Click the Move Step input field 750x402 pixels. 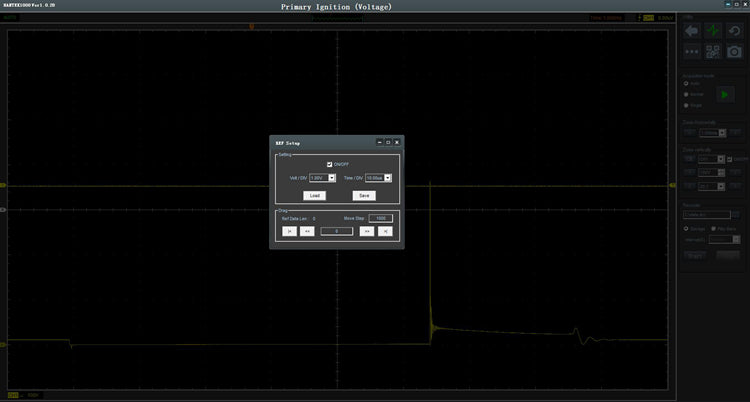pyautogui.click(x=380, y=217)
